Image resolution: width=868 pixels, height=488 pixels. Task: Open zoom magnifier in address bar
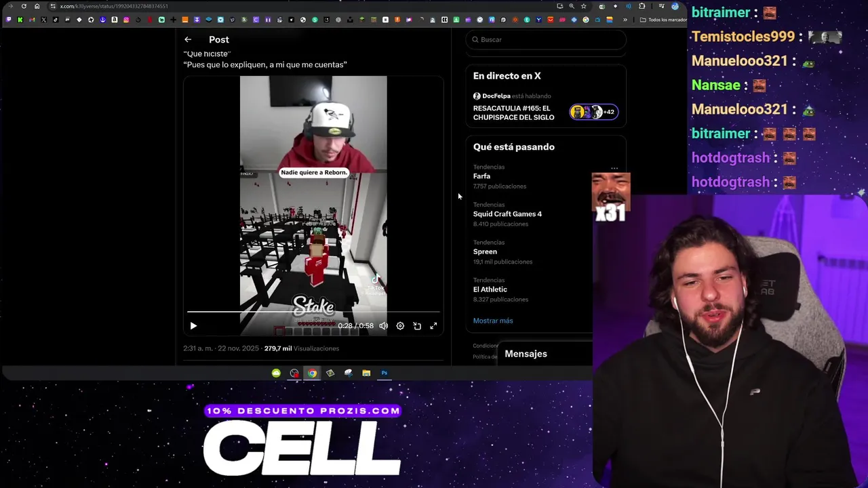571,6
